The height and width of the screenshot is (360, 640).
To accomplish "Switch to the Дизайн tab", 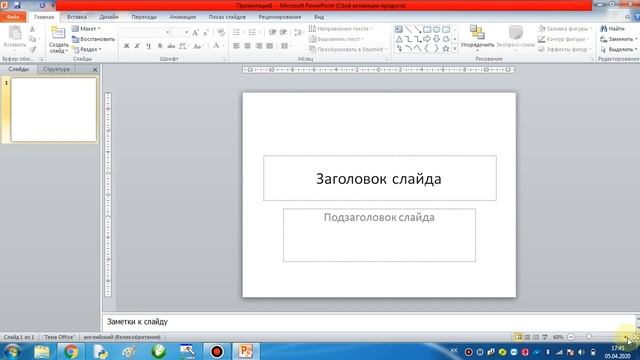I will [x=109, y=17].
